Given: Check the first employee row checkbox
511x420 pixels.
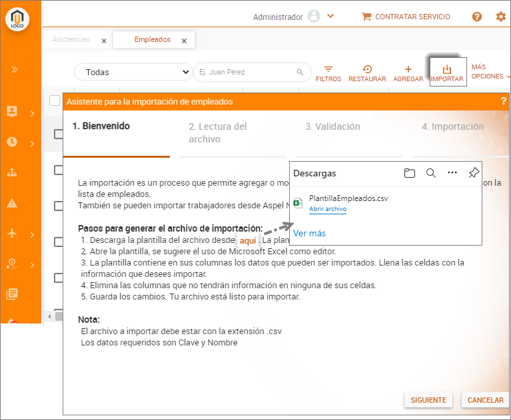Looking at the screenshot, I should point(58,134).
